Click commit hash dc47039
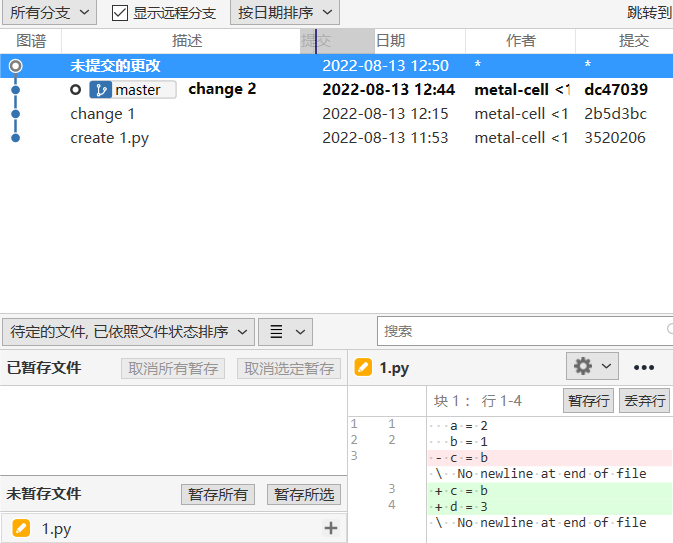 (616, 90)
